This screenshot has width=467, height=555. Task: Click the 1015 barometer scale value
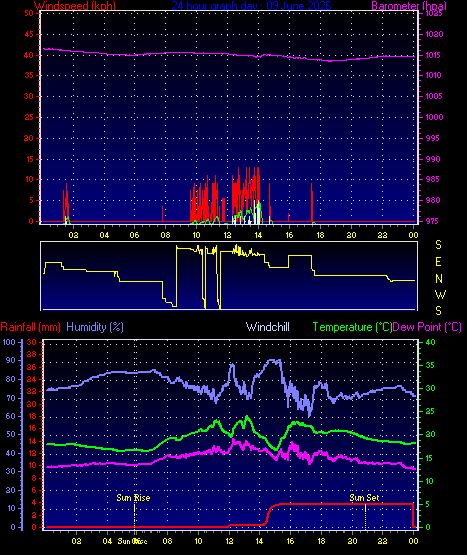434,55
